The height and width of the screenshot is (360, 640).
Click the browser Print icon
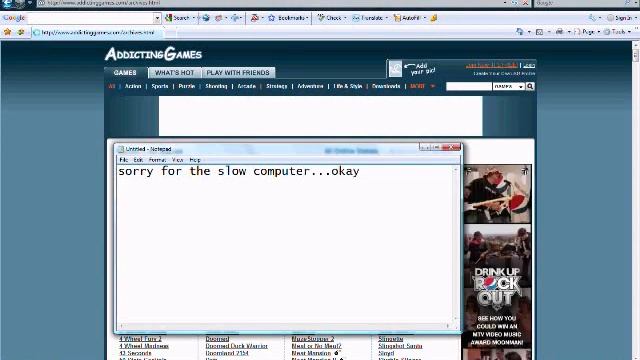(559, 31)
